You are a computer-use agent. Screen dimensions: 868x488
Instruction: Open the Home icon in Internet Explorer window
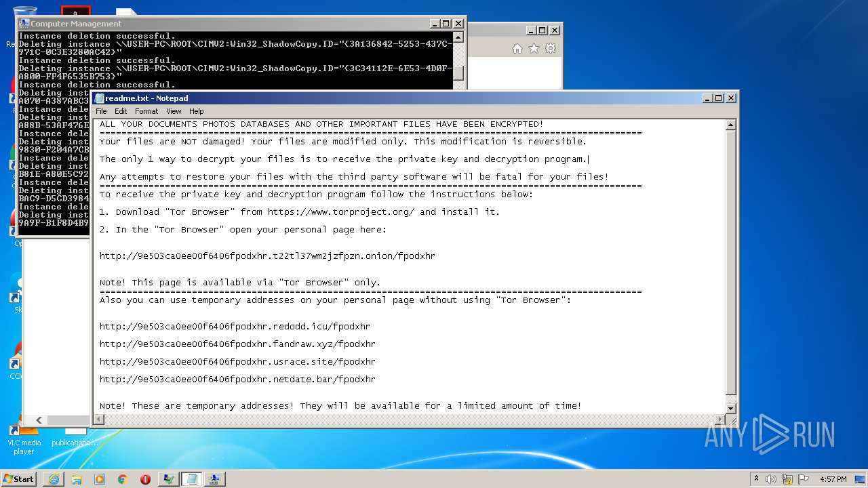[x=517, y=49]
